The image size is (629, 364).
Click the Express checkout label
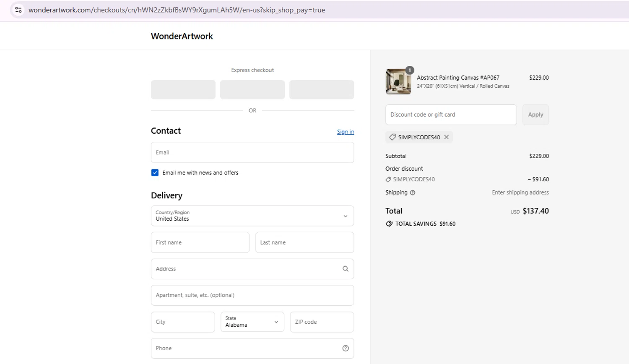point(252,70)
